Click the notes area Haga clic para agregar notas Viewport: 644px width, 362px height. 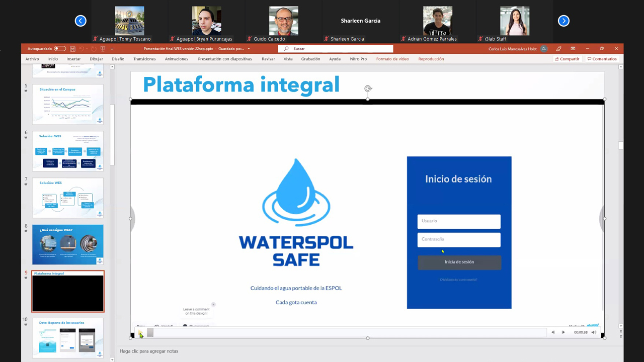149,351
